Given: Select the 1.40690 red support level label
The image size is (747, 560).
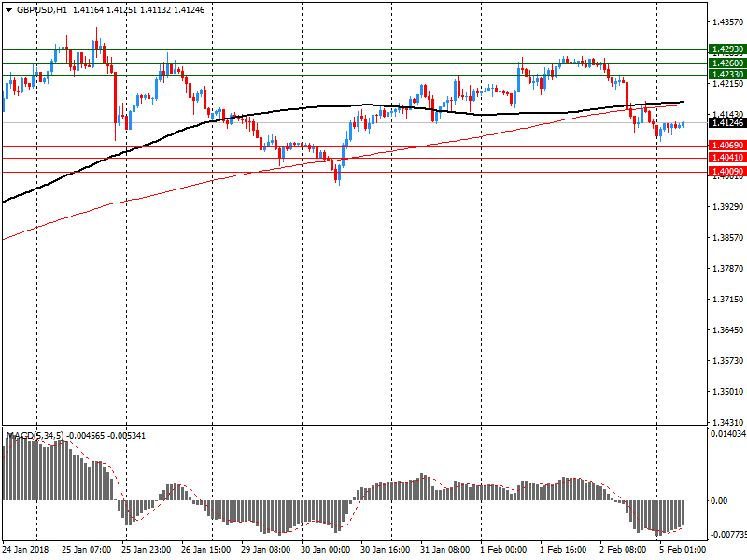Looking at the screenshot, I should [727, 146].
